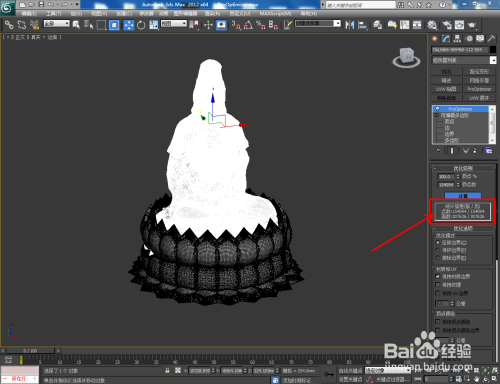Click the 挤出 modifier button
Image resolution: width=500 pixels, height=384 pixels.
pyautogui.click(x=446, y=72)
